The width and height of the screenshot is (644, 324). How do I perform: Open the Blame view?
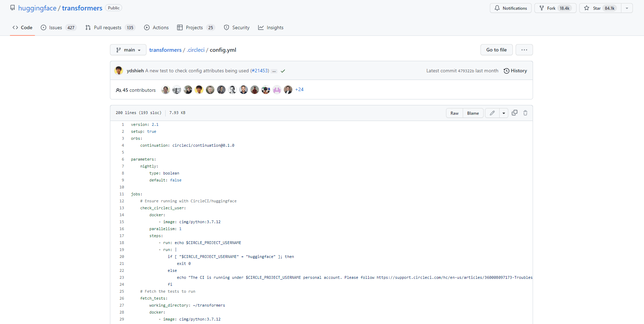[473, 113]
